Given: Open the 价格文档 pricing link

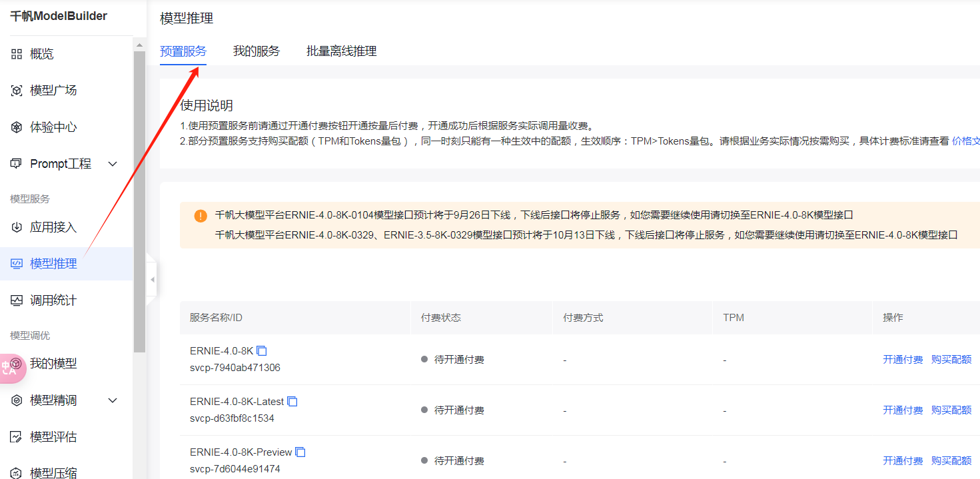Looking at the screenshot, I should [x=965, y=141].
